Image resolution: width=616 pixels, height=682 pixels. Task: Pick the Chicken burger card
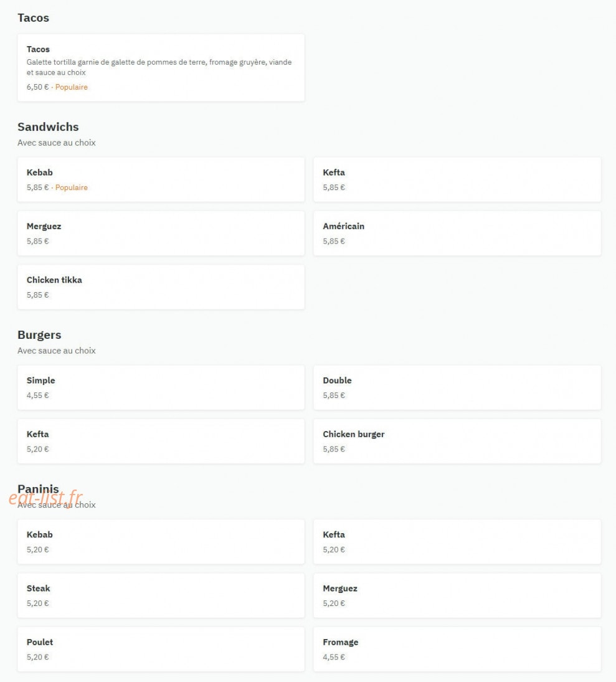(457, 442)
